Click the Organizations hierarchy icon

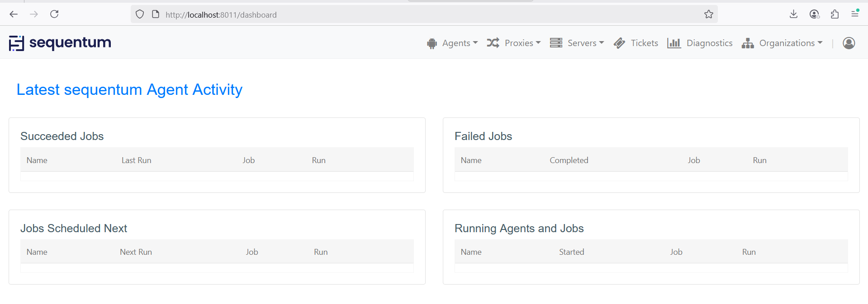tap(747, 43)
